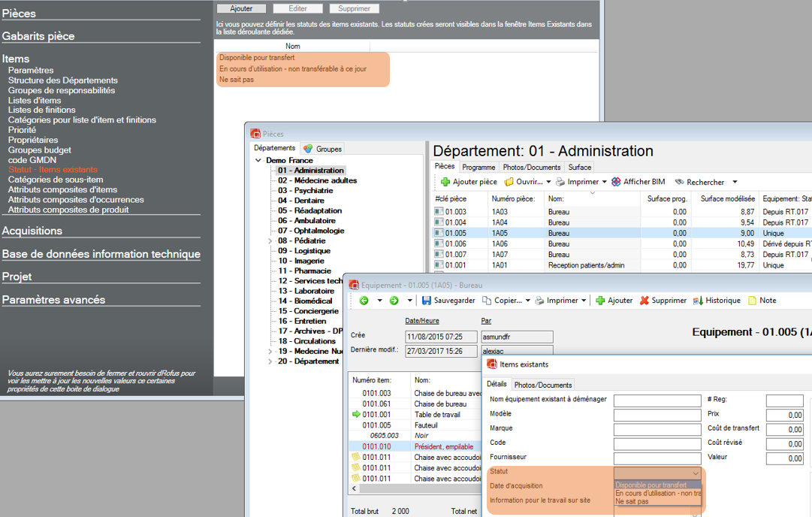Expand the 08 - Pédiatrie tree node
812x517 pixels.
(270, 241)
